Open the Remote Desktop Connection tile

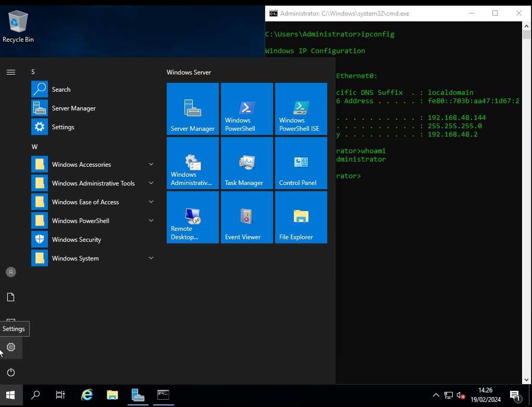point(192,217)
